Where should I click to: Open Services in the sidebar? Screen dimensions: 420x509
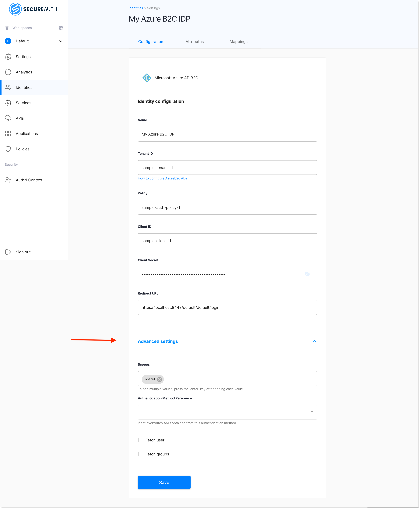click(34, 103)
